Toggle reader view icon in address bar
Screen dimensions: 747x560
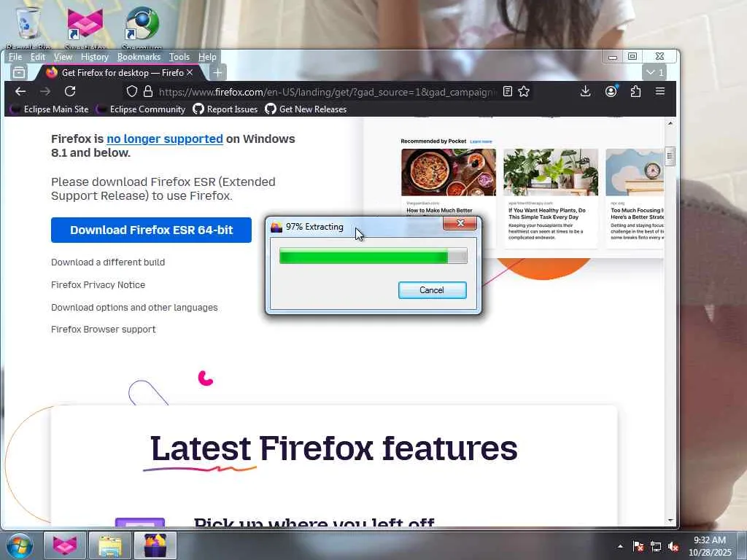tap(508, 91)
